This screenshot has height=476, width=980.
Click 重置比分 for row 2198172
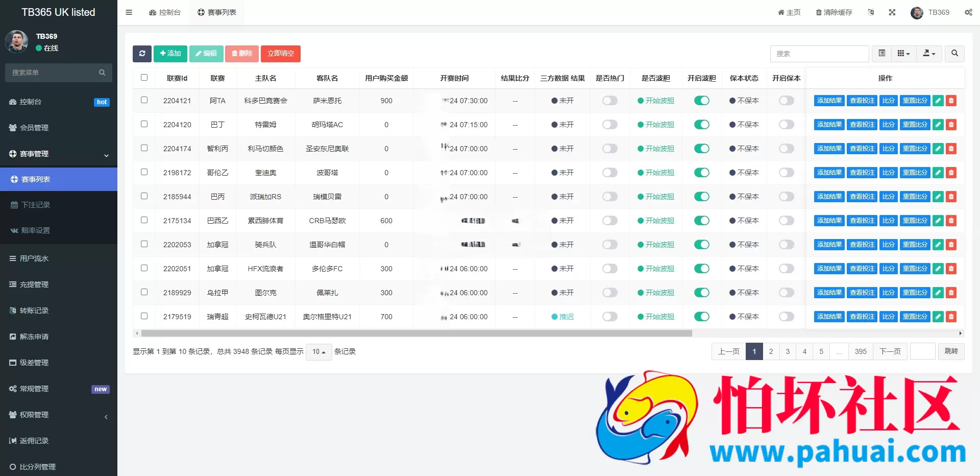[x=915, y=173]
